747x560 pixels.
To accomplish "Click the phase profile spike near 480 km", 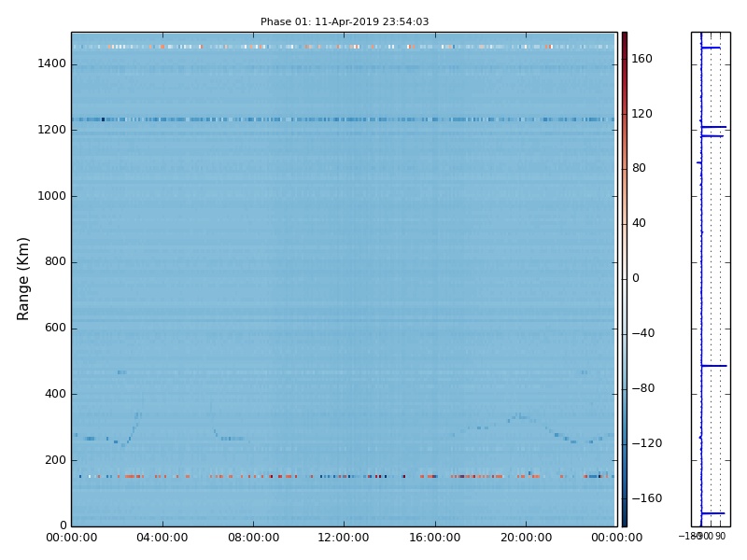I will point(713,366).
